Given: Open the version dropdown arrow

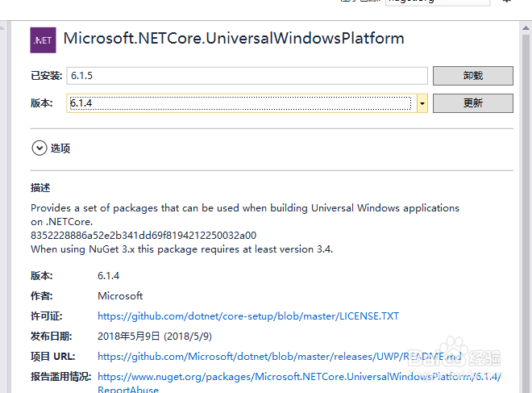Looking at the screenshot, I should pyautogui.click(x=422, y=103).
